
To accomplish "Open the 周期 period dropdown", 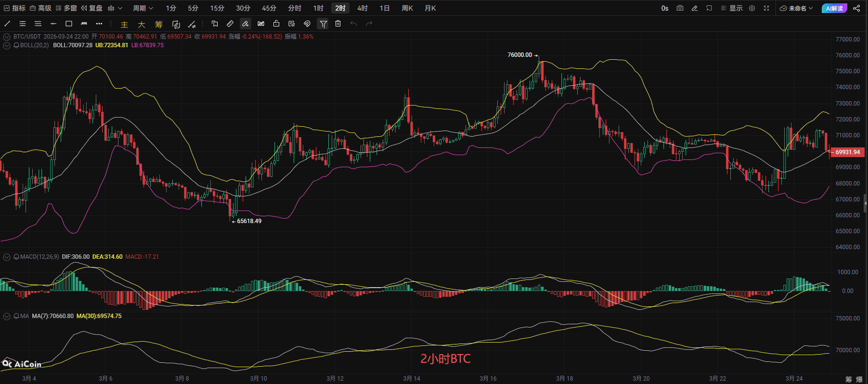I will pos(143,8).
